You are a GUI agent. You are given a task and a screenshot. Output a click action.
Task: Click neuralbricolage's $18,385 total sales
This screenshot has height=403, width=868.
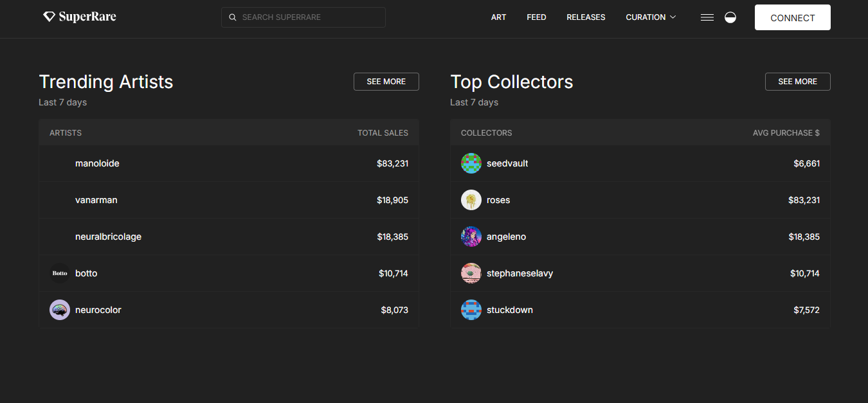pos(393,237)
